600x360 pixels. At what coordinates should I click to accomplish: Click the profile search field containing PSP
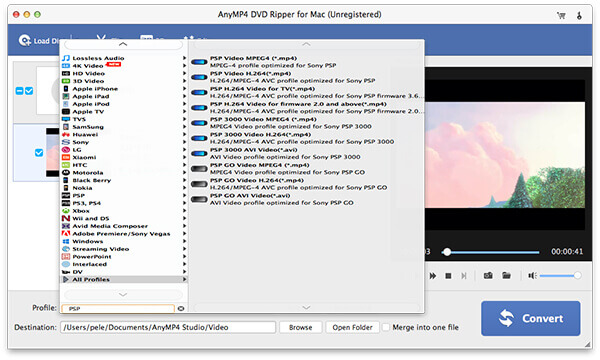[x=118, y=309]
